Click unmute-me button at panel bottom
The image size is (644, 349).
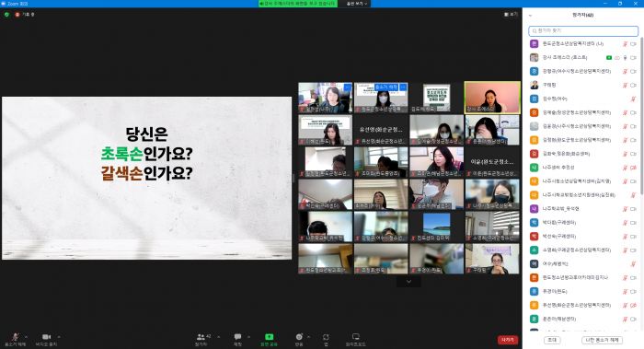click(x=602, y=340)
